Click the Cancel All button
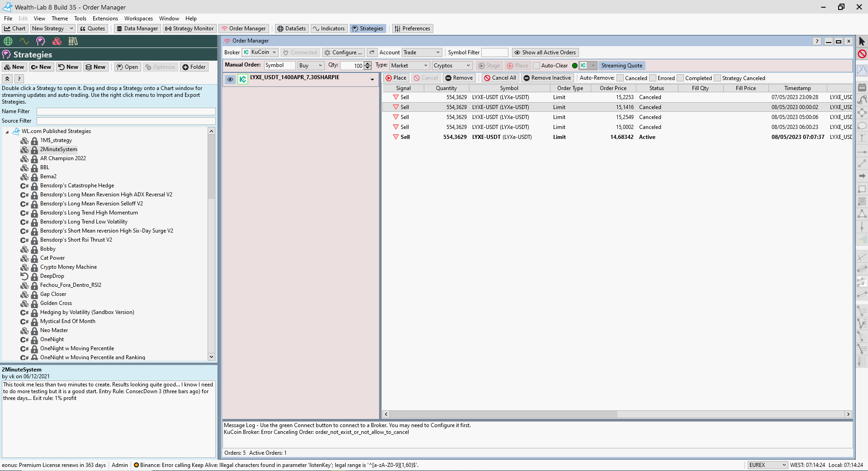868x471 pixels. pyautogui.click(x=500, y=78)
